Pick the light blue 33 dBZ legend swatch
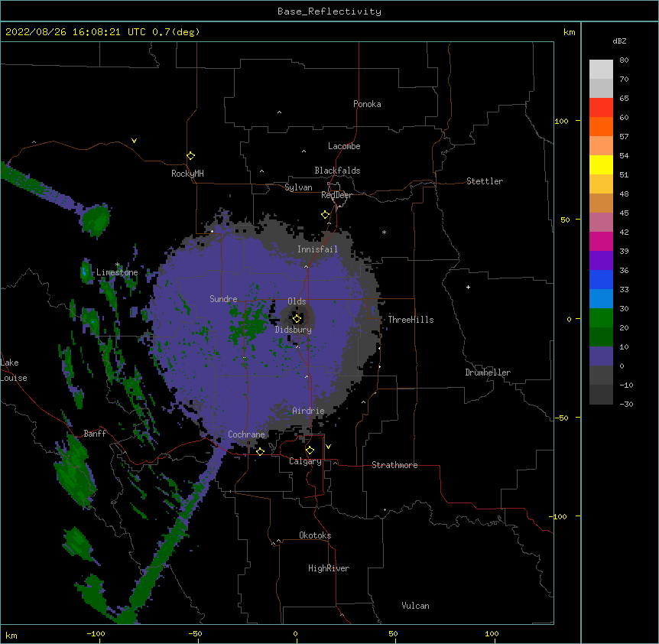 601,298
